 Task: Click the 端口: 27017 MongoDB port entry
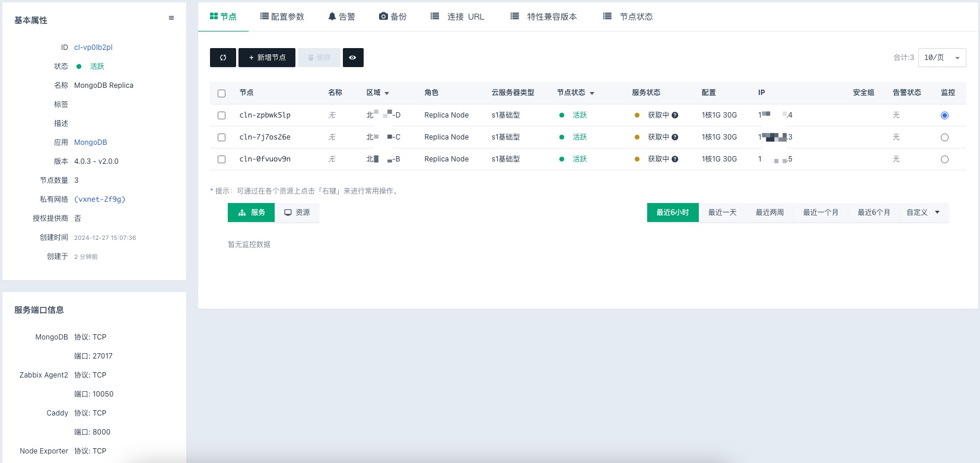click(93, 356)
